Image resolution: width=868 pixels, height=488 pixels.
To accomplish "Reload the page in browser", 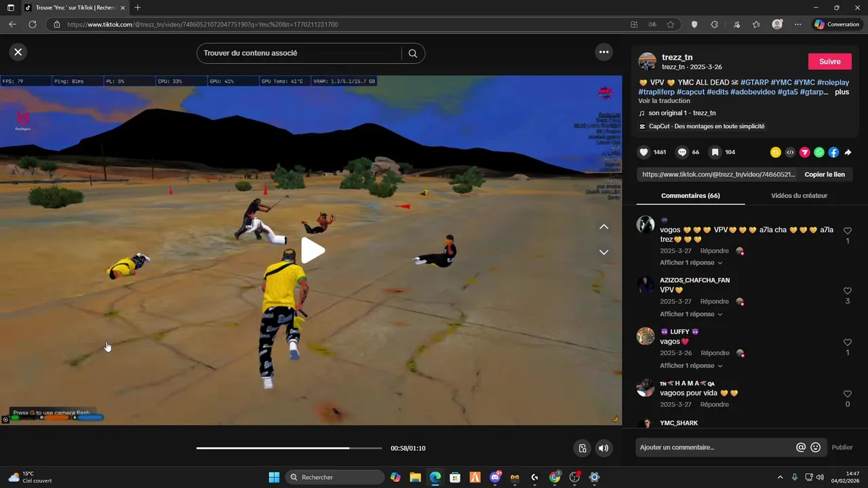I will point(32,24).
